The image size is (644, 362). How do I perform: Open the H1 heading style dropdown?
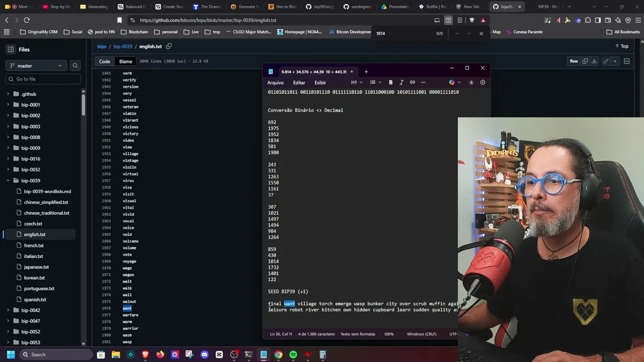click(357, 82)
